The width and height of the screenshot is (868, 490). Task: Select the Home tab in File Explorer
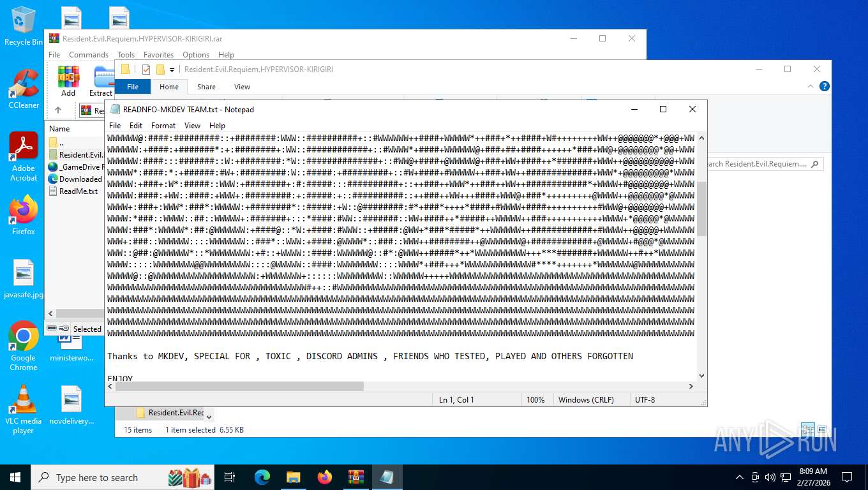(x=169, y=87)
